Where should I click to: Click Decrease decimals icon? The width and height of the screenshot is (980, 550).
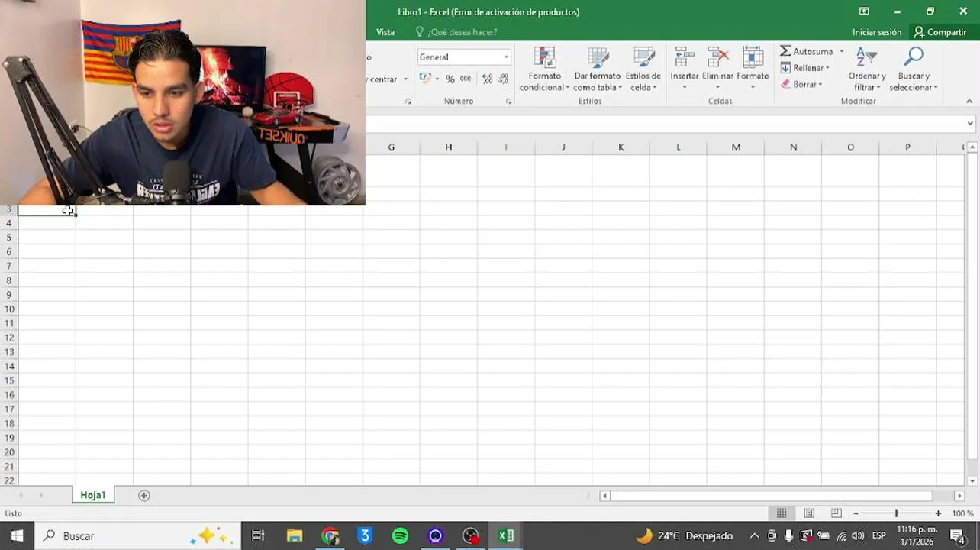point(505,79)
